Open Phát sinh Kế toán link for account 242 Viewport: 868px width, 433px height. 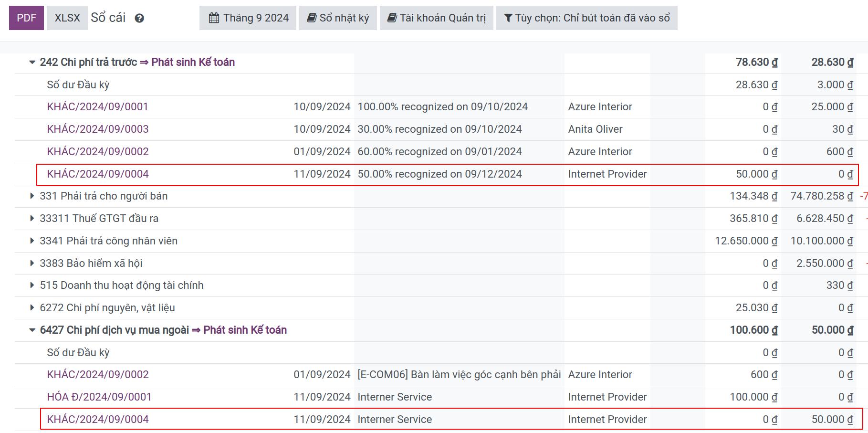point(187,63)
